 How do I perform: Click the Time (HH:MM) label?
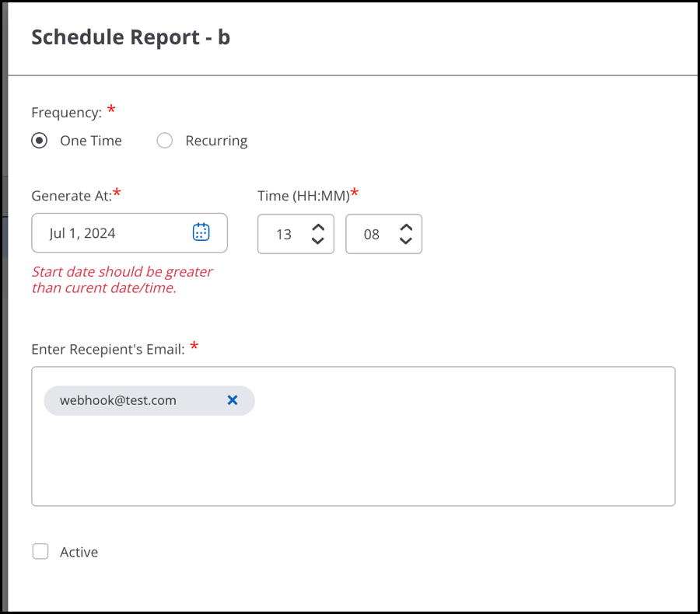(x=303, y=196)
